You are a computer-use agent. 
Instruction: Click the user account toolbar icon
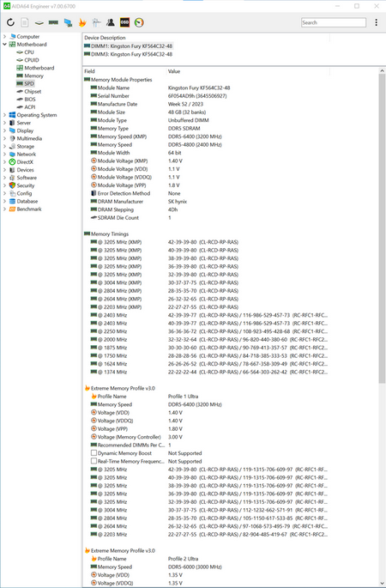click(x=111, y=22)
